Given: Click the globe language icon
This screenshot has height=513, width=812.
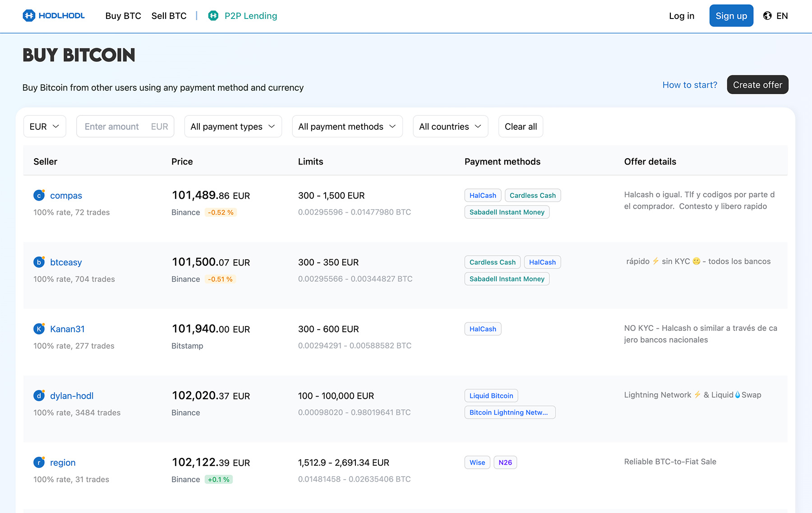Looking at the screenshot, I should (767, 16).
